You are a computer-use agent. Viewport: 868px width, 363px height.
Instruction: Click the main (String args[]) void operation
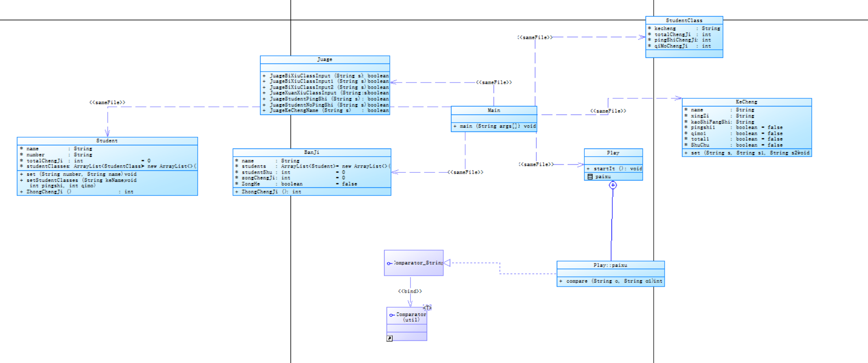[x=494, y=126]
